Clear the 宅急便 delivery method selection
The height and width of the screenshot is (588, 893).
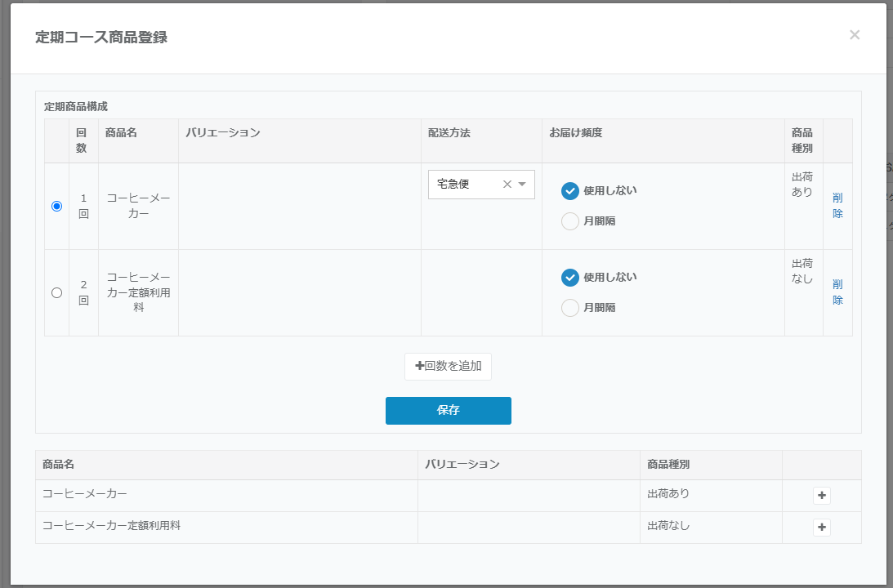pos(507,185)
